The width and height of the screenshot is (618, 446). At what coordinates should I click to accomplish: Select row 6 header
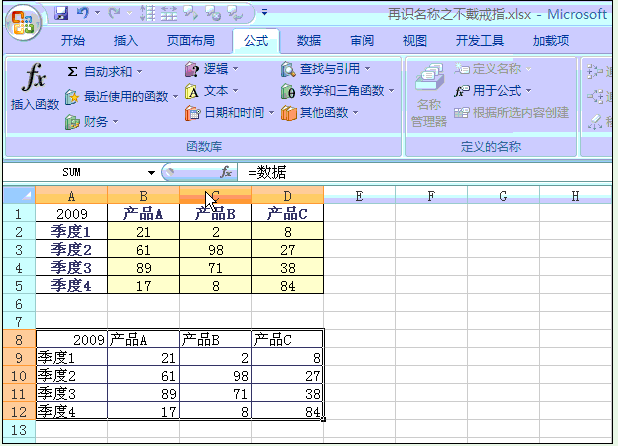coord(19,304)
